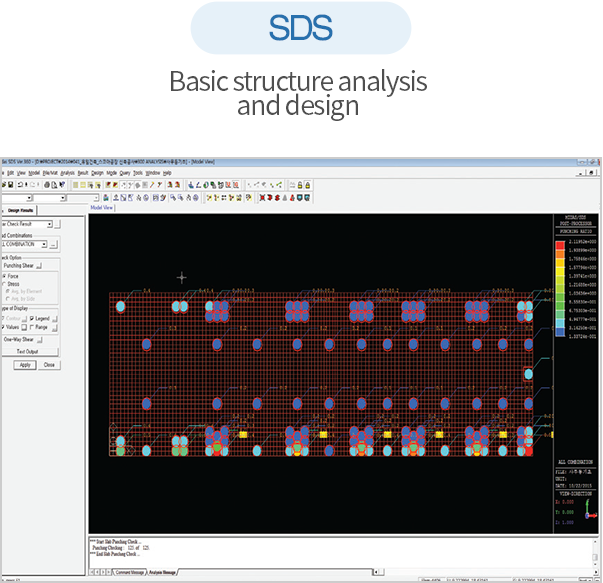This screenshot has width=603, height=583.
Task: Open the ALL COMBINATION load dropdown
Action: pos(44,244)
